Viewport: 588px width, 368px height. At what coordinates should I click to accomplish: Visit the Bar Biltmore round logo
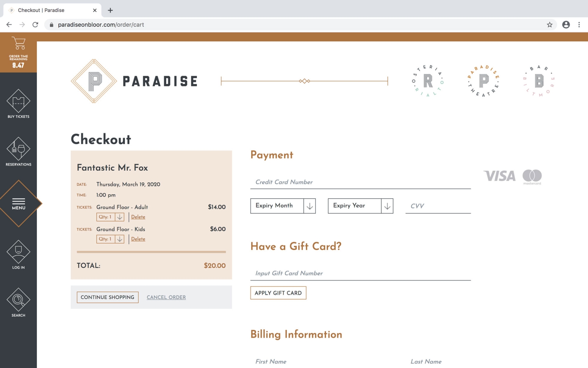(x=539, y=81)
